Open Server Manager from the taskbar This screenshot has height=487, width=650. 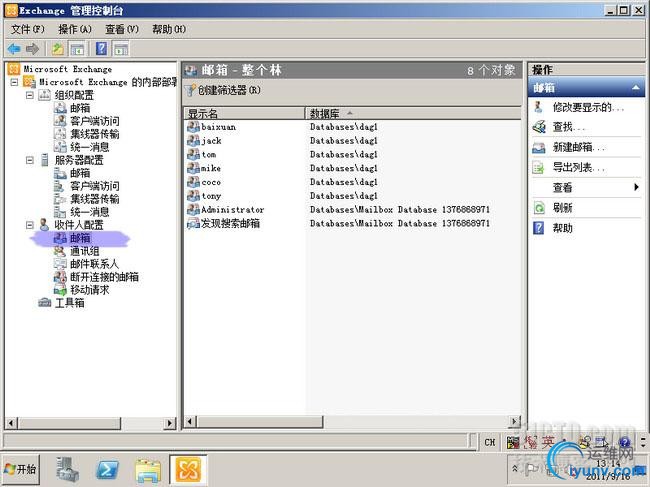coord(68,470)
